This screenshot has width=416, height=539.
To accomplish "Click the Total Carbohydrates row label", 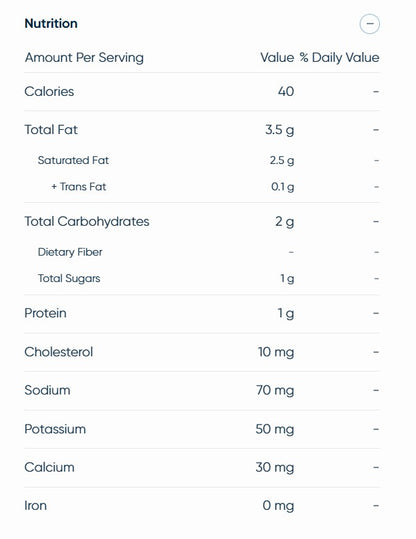I will (x=87, y=221).
